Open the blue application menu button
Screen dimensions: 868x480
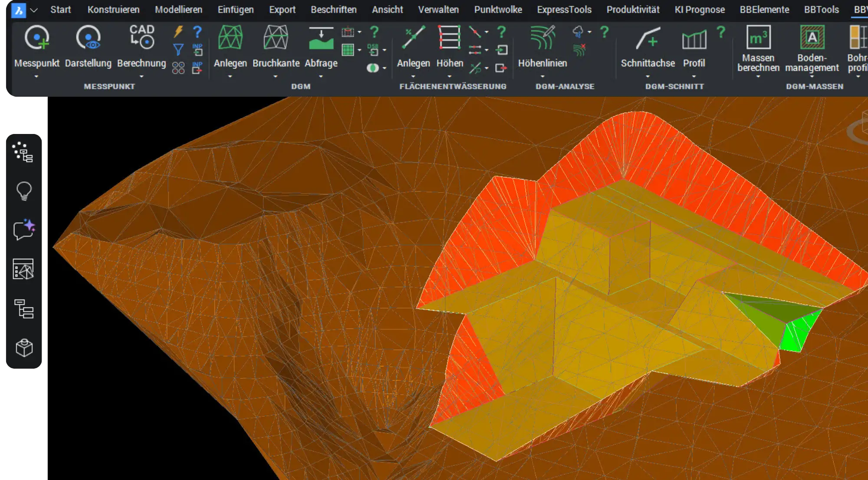click(18, 10)
